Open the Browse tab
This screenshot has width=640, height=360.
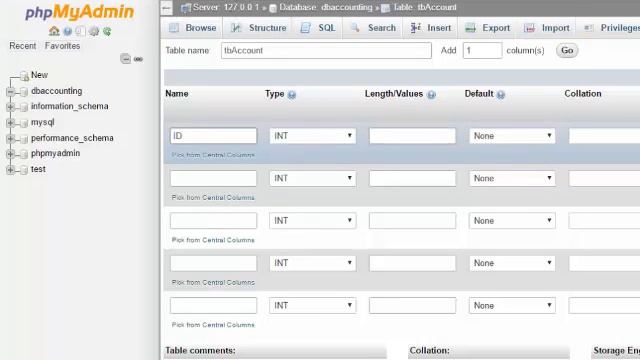coord(192,28)
